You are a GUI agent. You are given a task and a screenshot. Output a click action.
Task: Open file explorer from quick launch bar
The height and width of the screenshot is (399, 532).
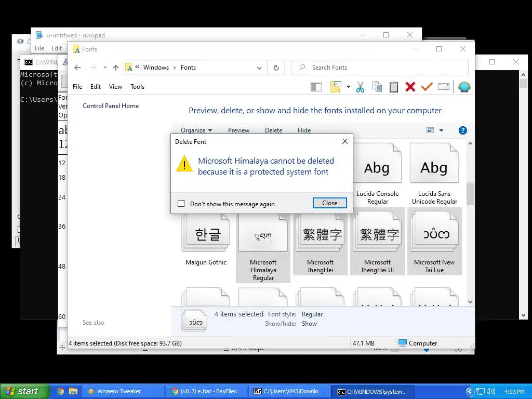[73, 391]
